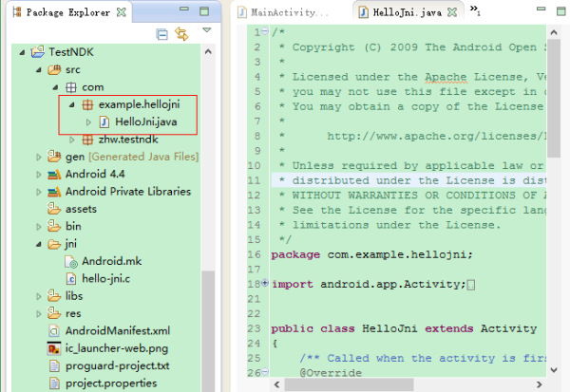Expand the Android 4.4 library

coord(39,175)
